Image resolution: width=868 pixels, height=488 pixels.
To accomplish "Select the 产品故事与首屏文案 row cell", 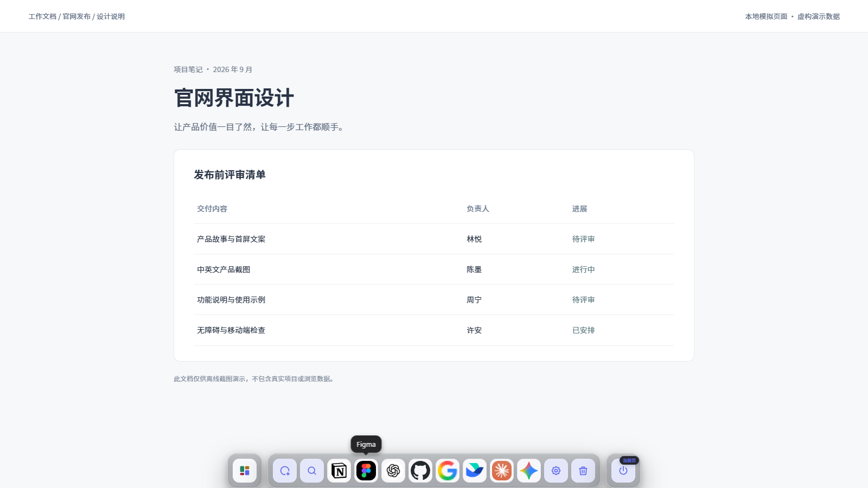I will click(x=231, y=239).
